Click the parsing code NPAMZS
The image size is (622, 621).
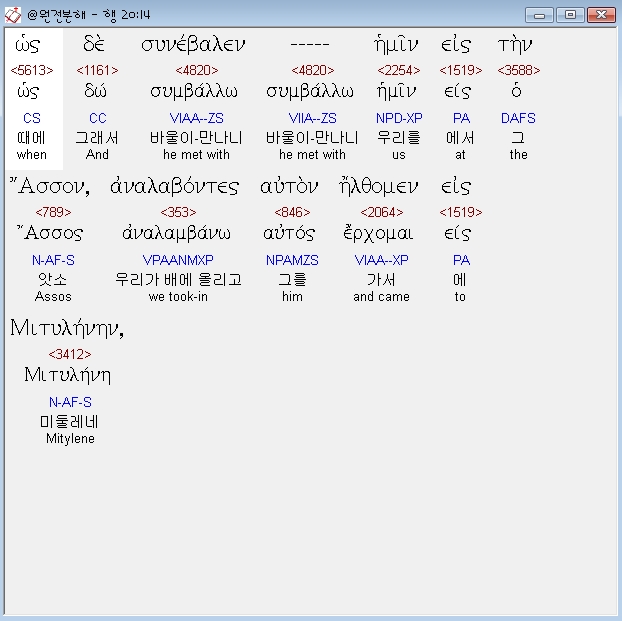[292, 260]
